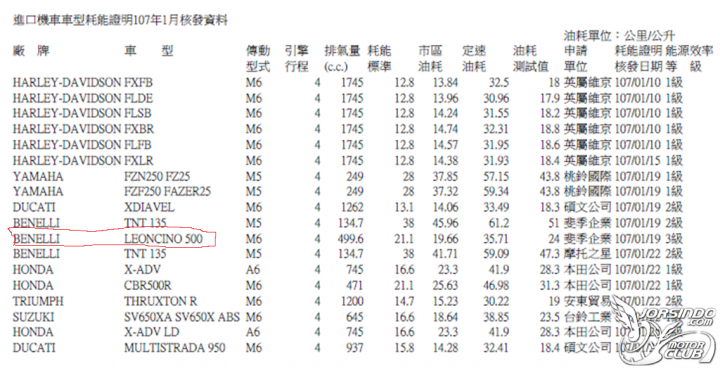Select city fuel value 19.66

pyautogui.click(x=445, y=239)
